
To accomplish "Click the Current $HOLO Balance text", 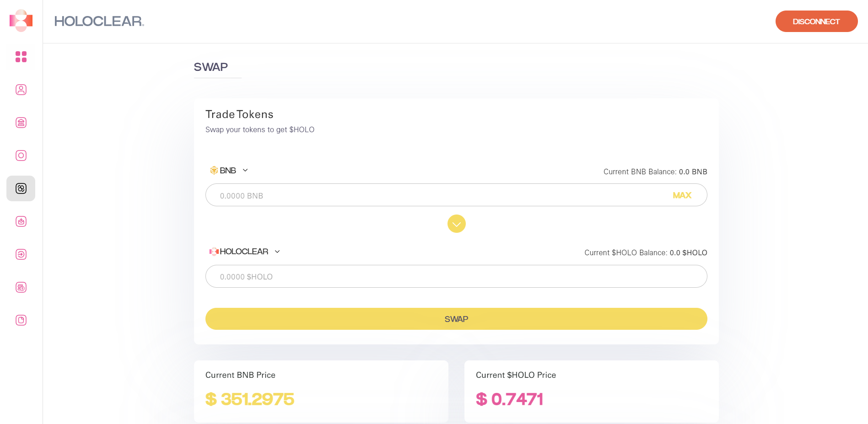I will pos(646,252).
